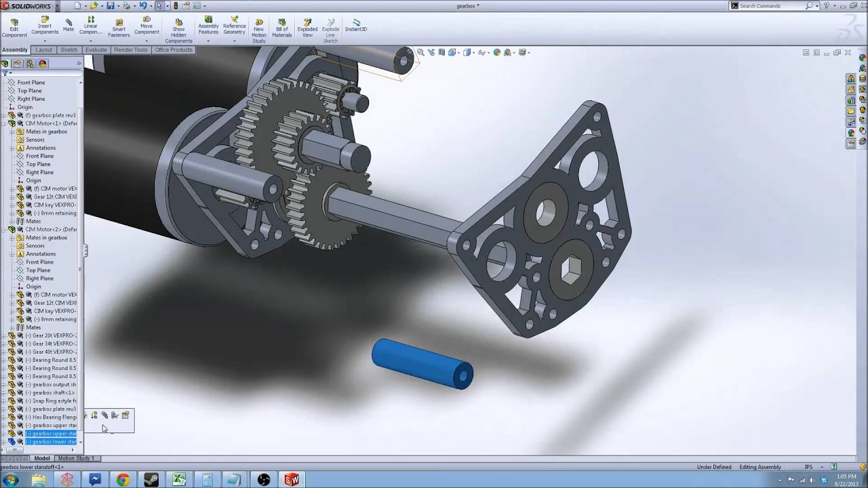
Task: Click component properties icon in context toolbar
Action: 125,415
